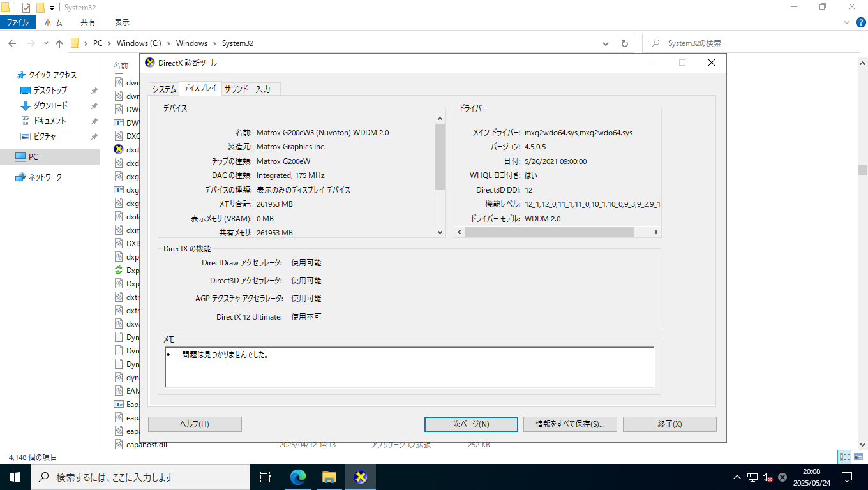Click the 次ページ(N) button
This screenshot has height=490, width=868.
click(471, 424)
